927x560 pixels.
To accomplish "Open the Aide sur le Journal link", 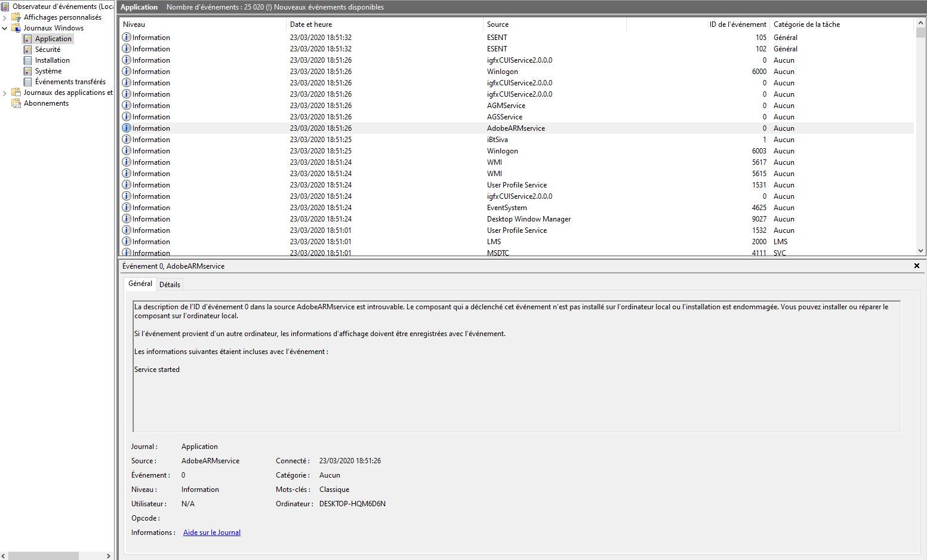I will click(212, 533).
